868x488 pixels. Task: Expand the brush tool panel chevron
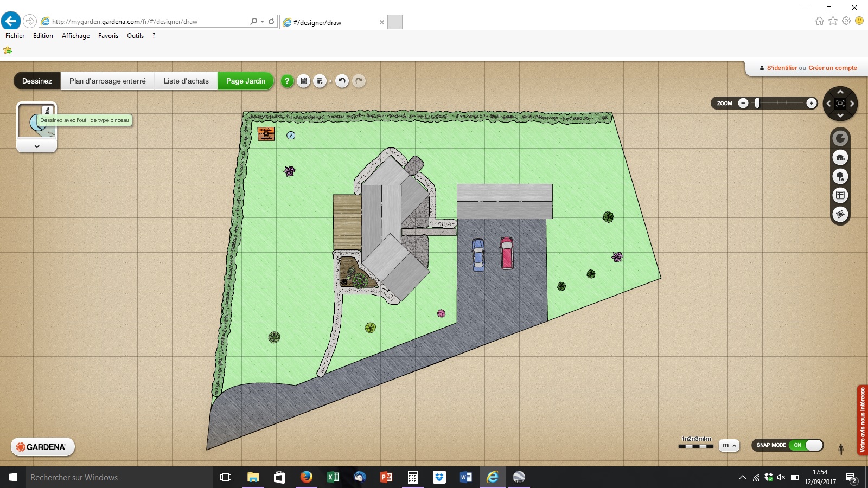pos(37,146)
